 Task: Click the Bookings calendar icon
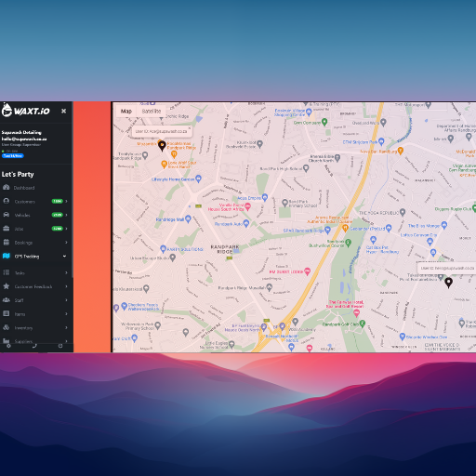7,242
